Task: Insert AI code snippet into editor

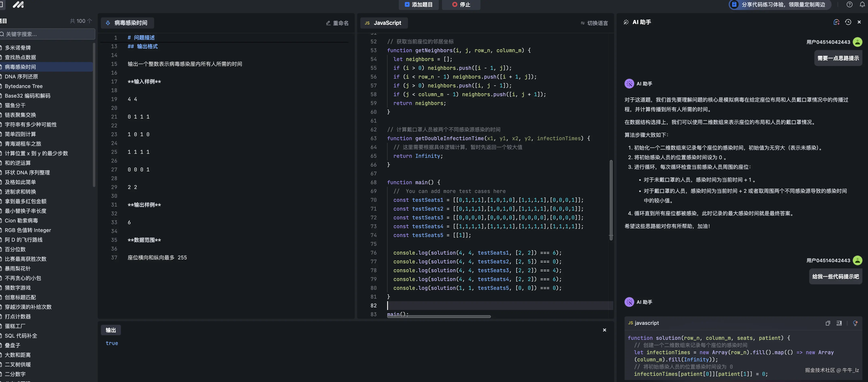Action: coord(839,323)
